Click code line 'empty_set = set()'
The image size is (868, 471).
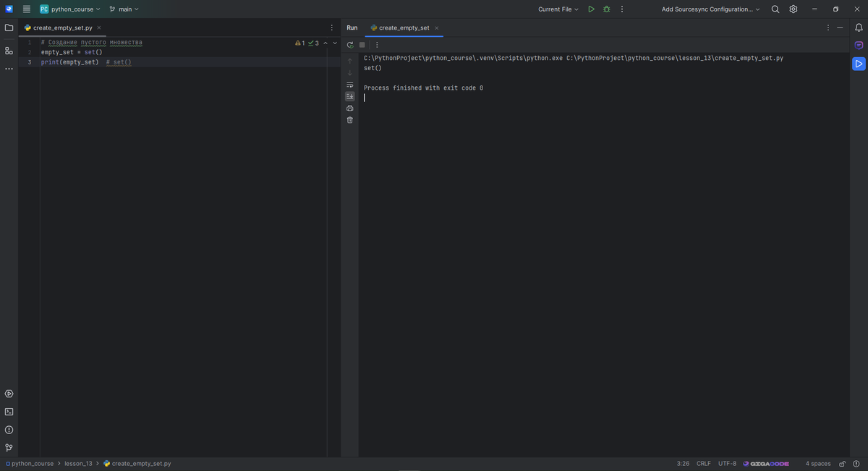click(72, 52)
